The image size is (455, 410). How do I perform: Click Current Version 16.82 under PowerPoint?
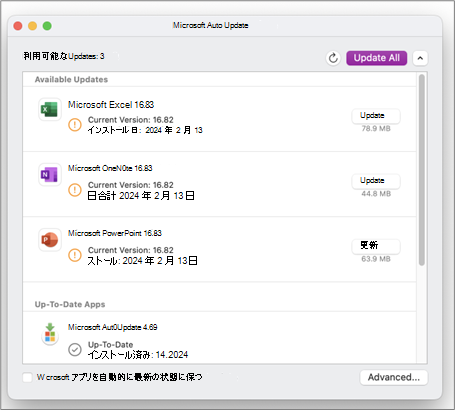pyautogui.click(x=131, y=250)
